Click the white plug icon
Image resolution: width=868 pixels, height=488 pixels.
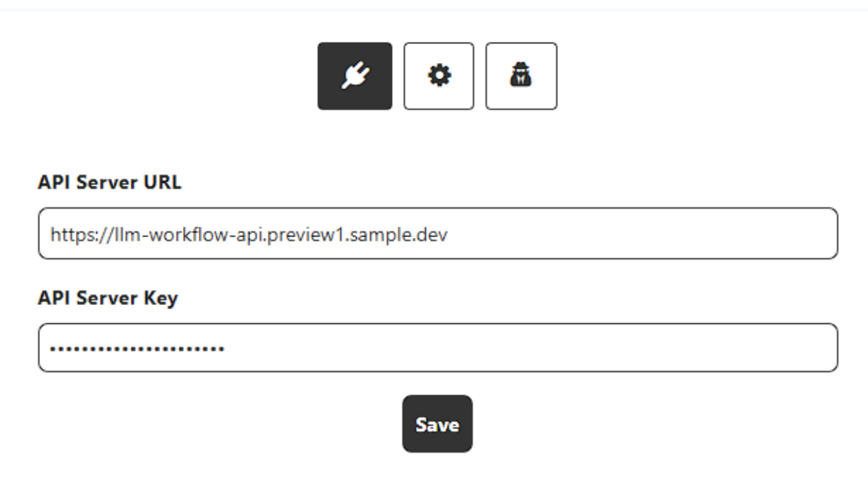point(355,76)
